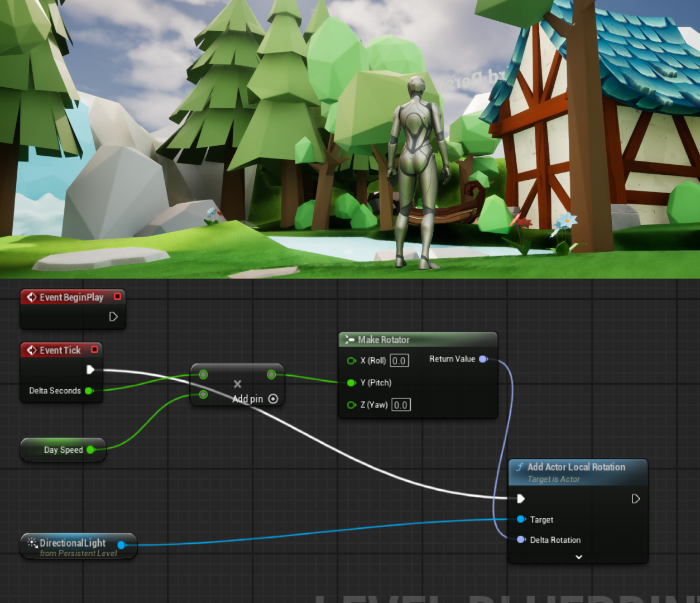The height and width of the screenshot is (603, 700).
Task: Click the Z (Yaw) value field
Action: (x=400, y=404)
